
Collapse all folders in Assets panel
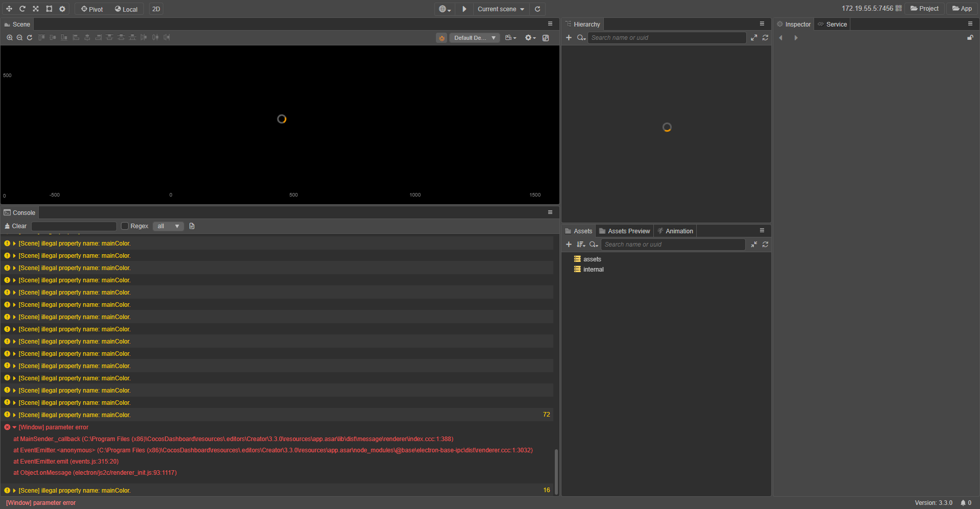[x=754, y=244]
